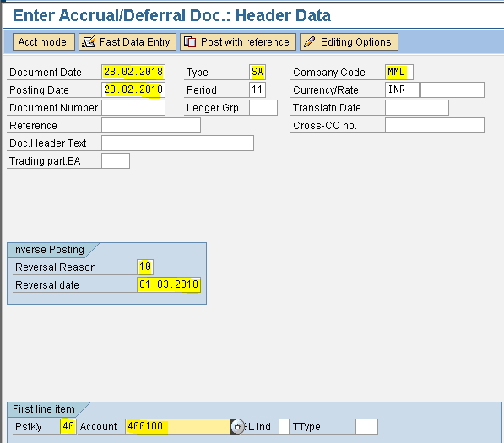The width and height of the screenshot is (504, 443).
Task: Click the Document Date field
Action: pos(133,72)
